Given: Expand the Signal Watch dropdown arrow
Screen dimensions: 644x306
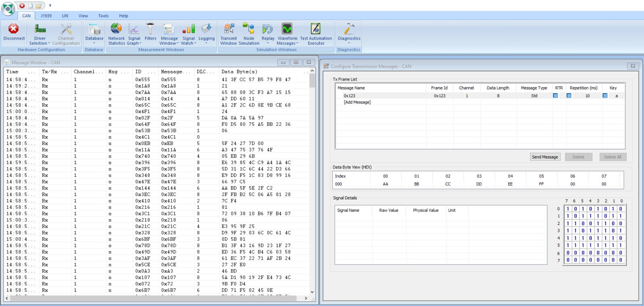Looking at the screenshot, I should coord(195,43).
